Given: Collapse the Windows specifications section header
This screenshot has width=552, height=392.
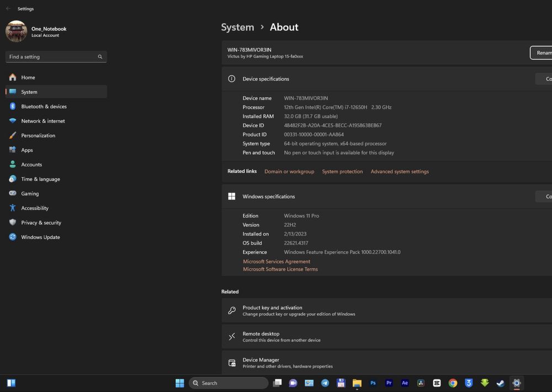Looking at the screenshot, I should (386, 197).
